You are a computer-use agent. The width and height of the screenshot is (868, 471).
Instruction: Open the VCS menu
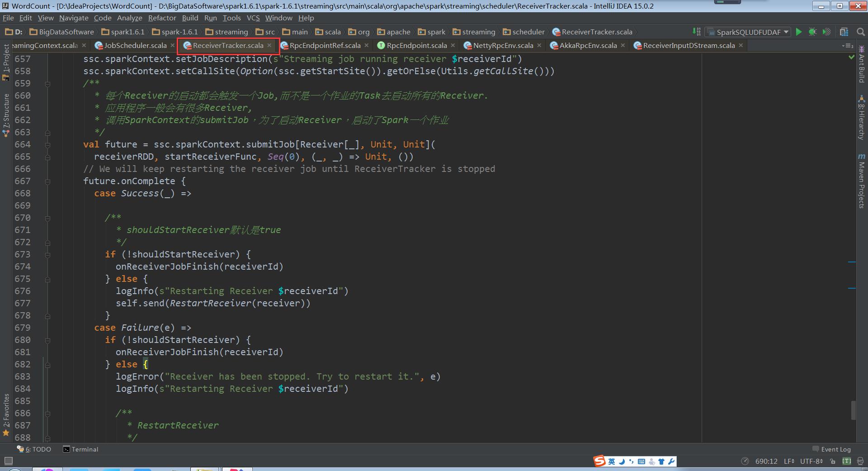click(x=253, y=18)
